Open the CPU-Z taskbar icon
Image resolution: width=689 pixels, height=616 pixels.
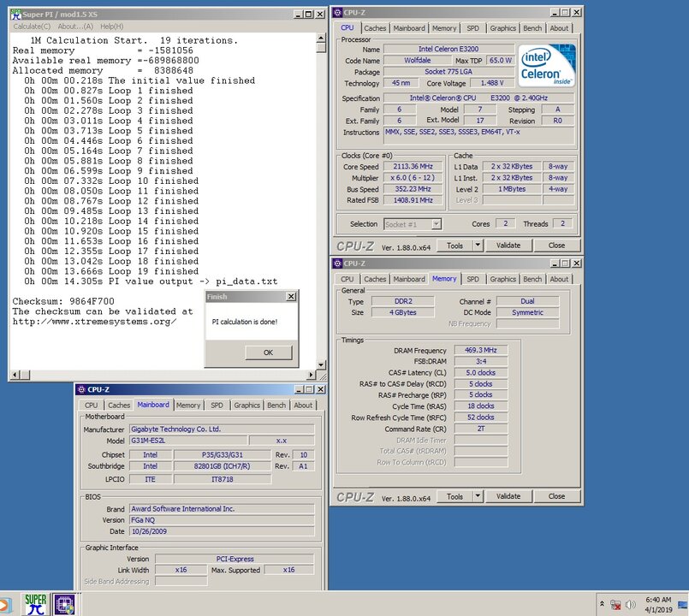64,605
